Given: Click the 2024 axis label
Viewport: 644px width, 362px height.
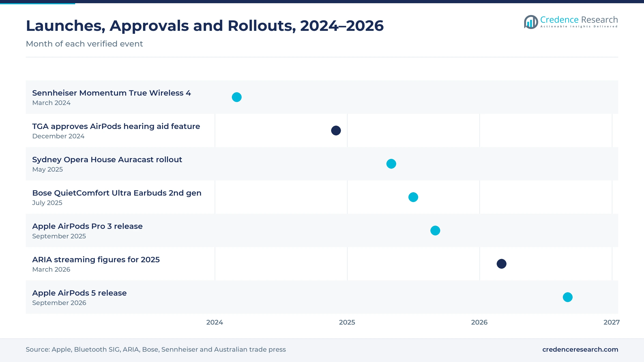Looking at the screenshot, I should coord(215,322).
